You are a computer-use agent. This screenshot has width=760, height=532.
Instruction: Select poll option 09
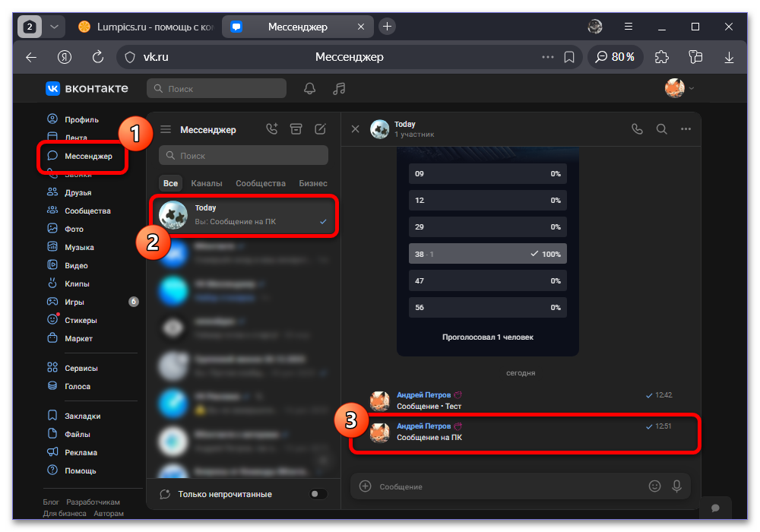click(x=488, y=173)
